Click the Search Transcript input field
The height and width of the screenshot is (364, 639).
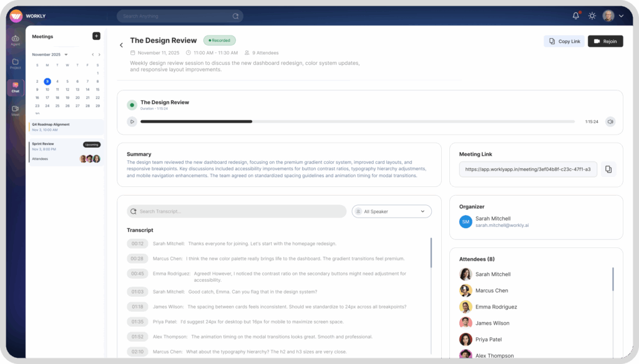click(x=237, y=211)
